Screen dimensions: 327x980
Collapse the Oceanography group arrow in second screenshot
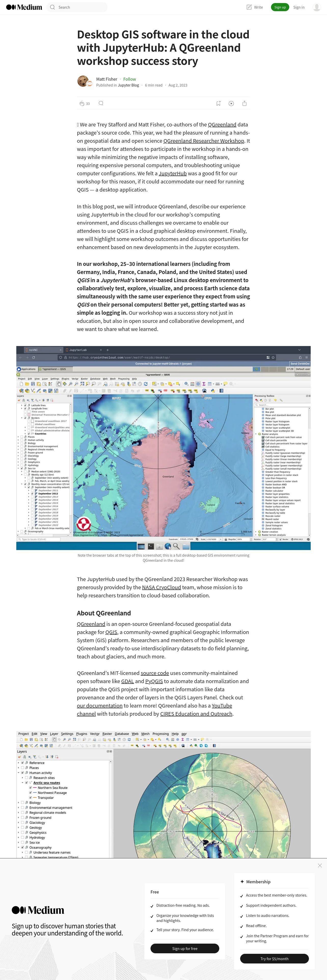tap(19, 847)
